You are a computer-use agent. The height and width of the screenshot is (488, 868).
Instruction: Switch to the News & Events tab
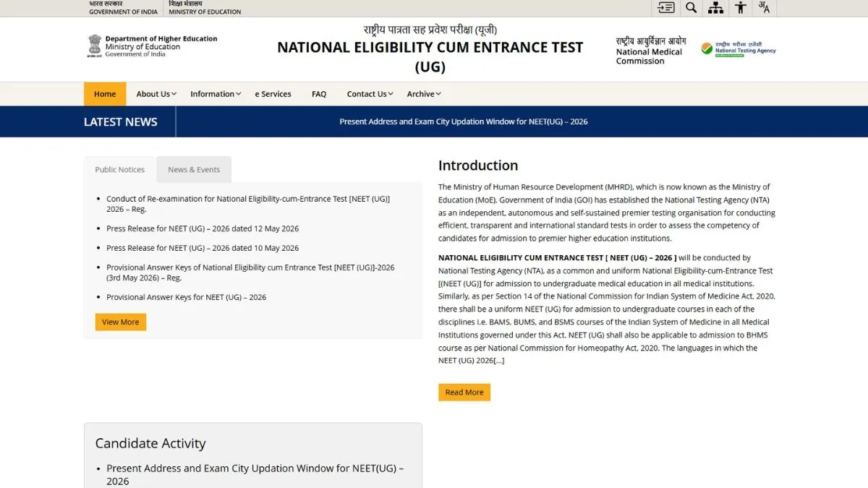click(194, 170)
